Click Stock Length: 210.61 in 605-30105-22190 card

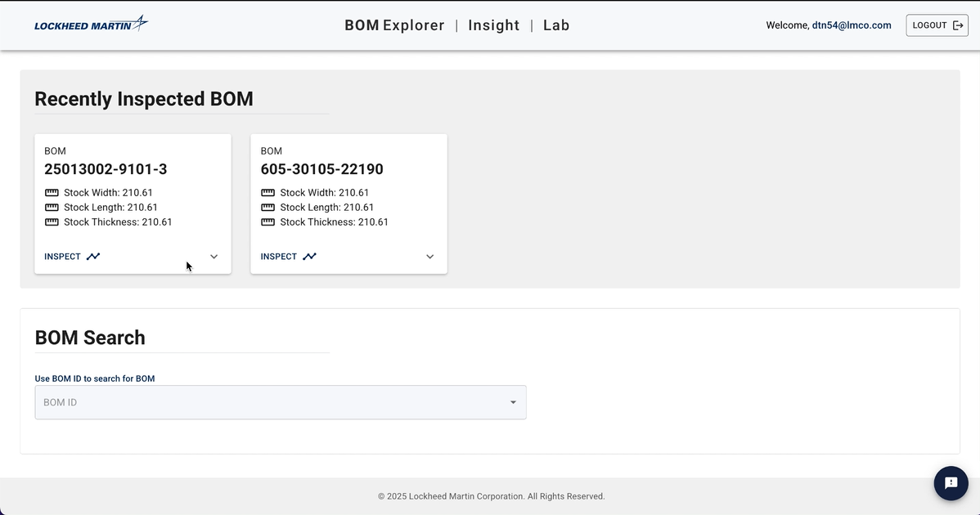coord(327,208)
